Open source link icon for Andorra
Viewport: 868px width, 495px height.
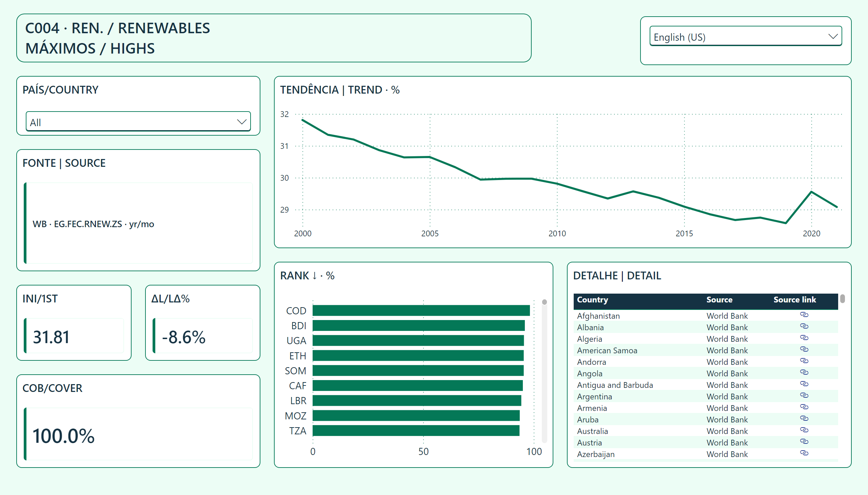click(804, 361)
